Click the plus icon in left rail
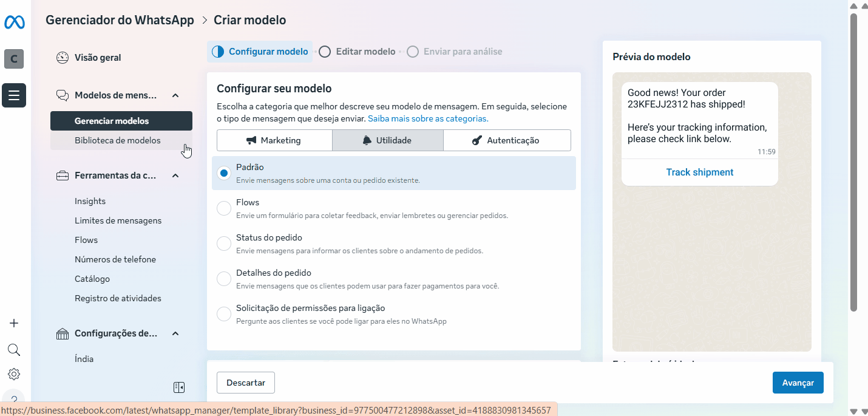The image size is (868, 416). (14, 323)
